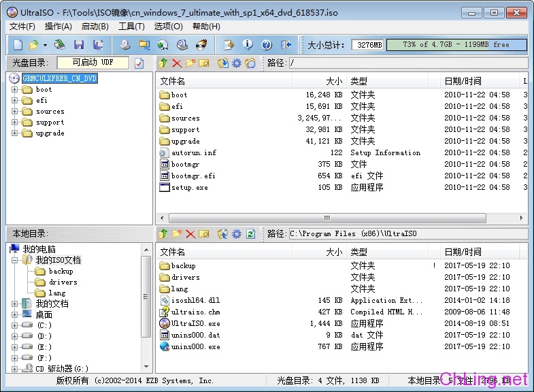Select GRMCULXFRER_CN_DVD root disc node
The height and width of the screenshot is (392, 534).
click(60, 78)
